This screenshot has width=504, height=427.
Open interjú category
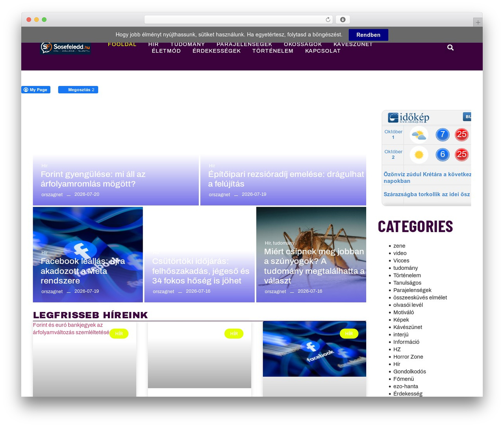(401, 334)
